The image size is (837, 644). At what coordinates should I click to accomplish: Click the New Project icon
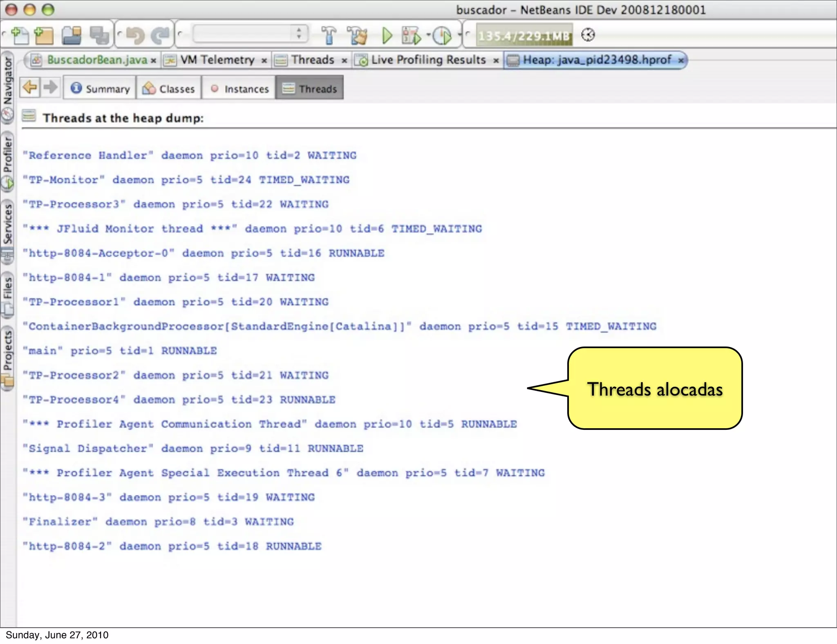coord(44,36)
